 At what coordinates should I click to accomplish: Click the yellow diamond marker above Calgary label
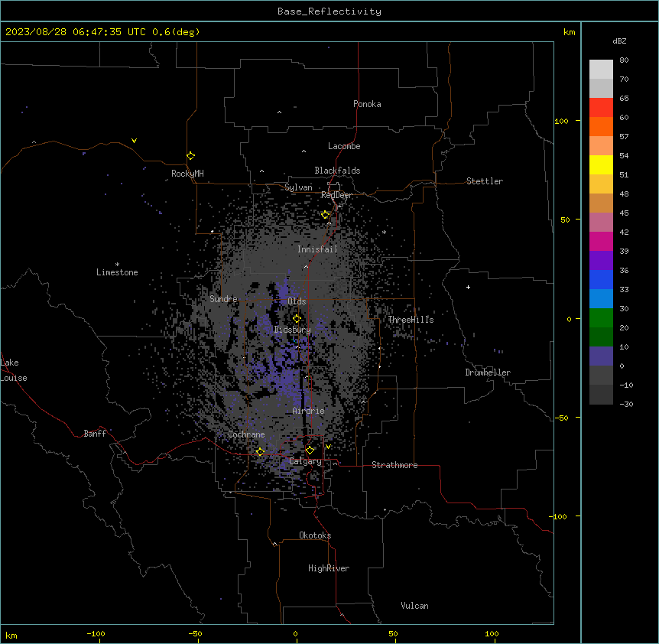310,450
